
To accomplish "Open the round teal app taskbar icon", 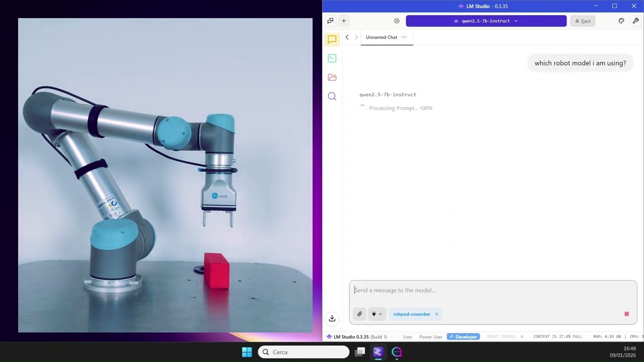I will pos(397,352).
